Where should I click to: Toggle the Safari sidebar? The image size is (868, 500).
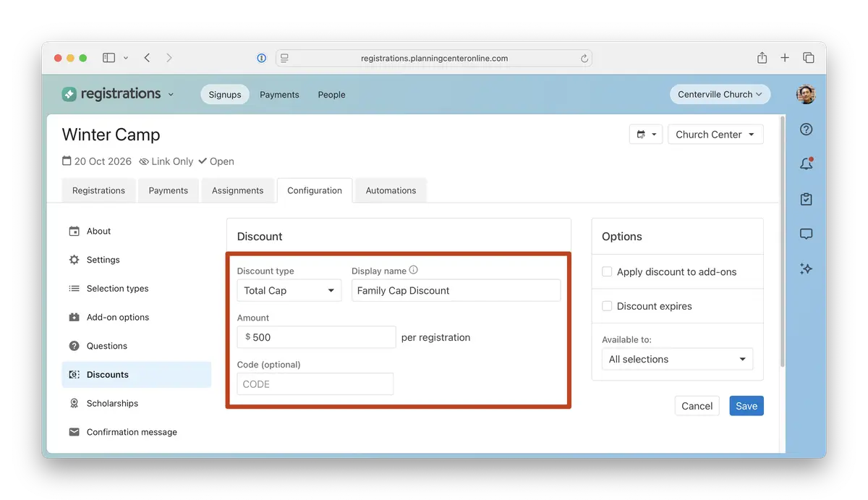tap(109, 58)
